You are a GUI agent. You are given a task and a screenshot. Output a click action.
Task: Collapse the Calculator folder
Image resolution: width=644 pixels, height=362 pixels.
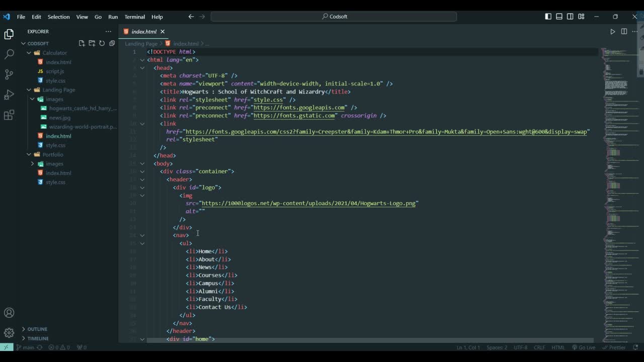pos(29,53)
